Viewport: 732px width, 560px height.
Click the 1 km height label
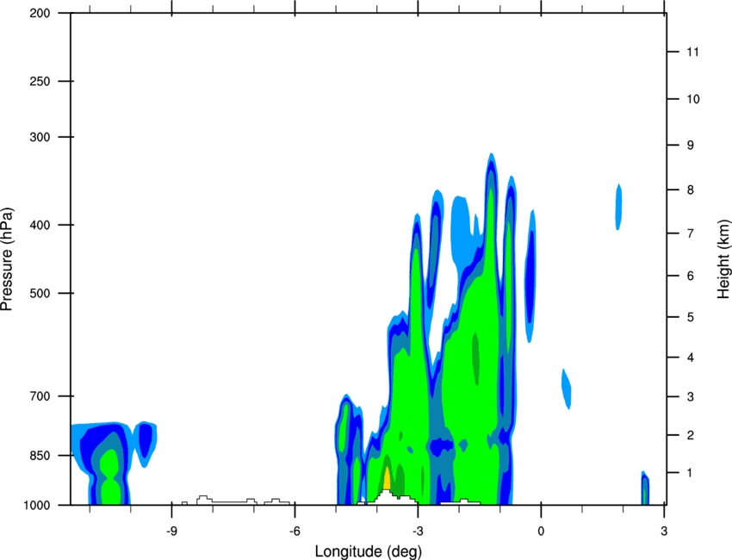point(689,473)
